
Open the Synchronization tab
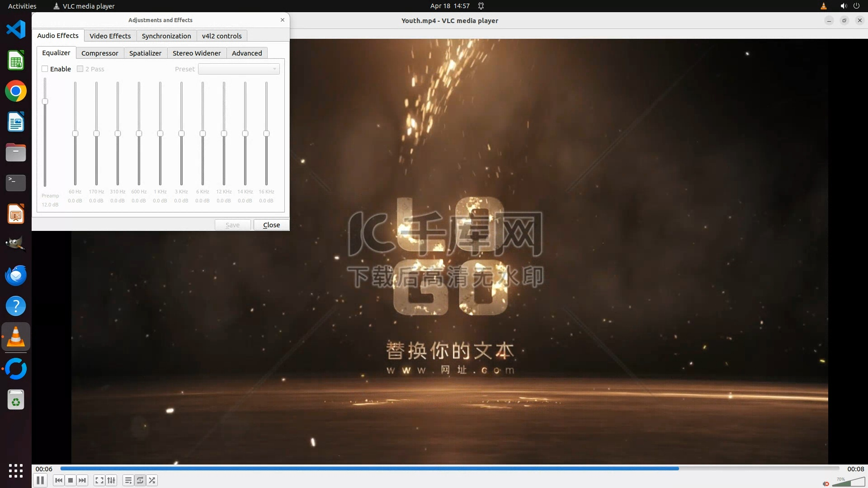[166, 36]
